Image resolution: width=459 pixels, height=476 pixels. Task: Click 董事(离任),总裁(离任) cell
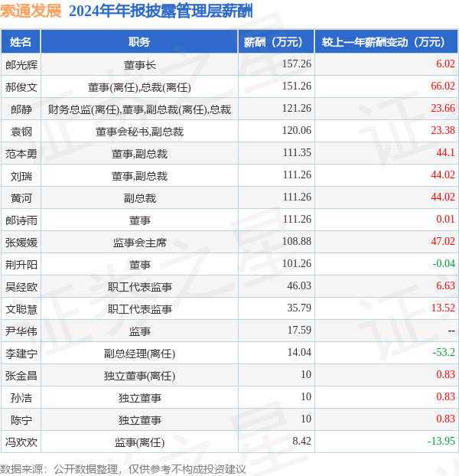[139, 87]
